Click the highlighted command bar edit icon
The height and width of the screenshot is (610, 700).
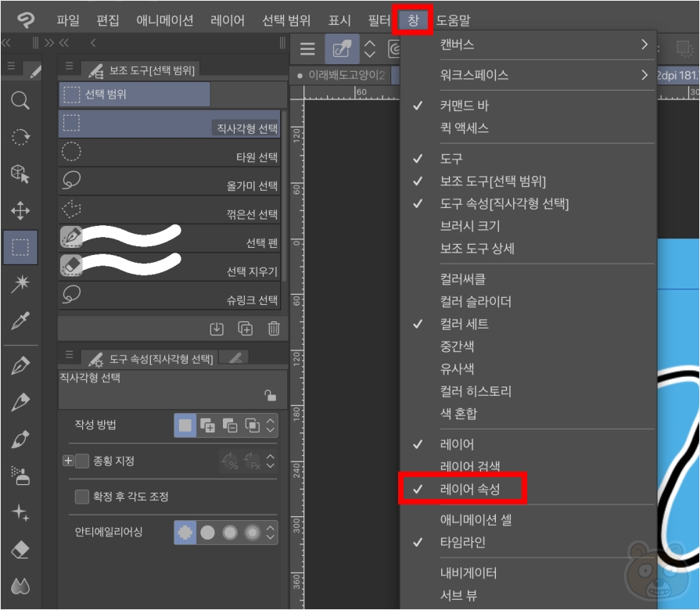[x=343, y=48]
